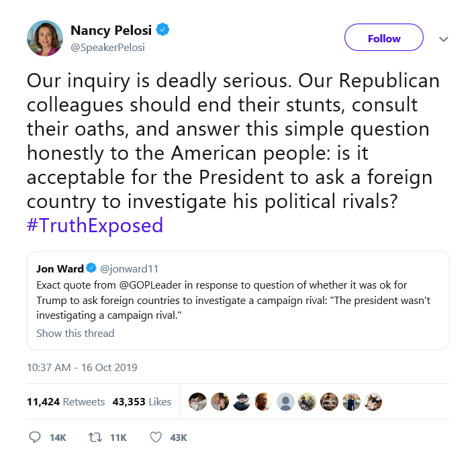This screenshot has height=451, width=476.
Task: Click the last liker avatar in row
Action: coord(373,401)
